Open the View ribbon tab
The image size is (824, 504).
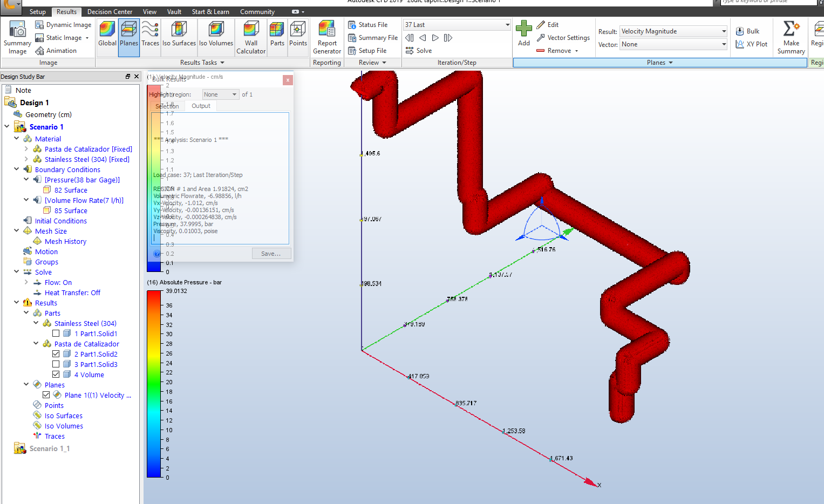150,12
